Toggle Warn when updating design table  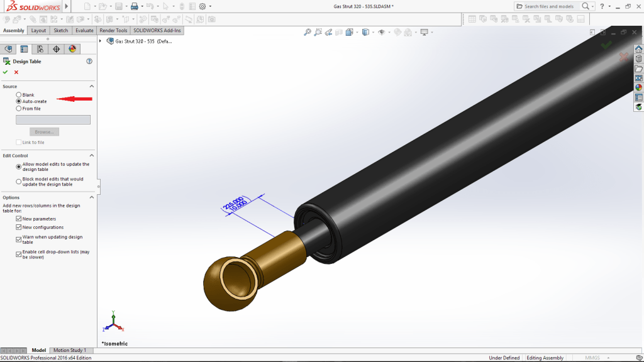click(x=19, y=239)
